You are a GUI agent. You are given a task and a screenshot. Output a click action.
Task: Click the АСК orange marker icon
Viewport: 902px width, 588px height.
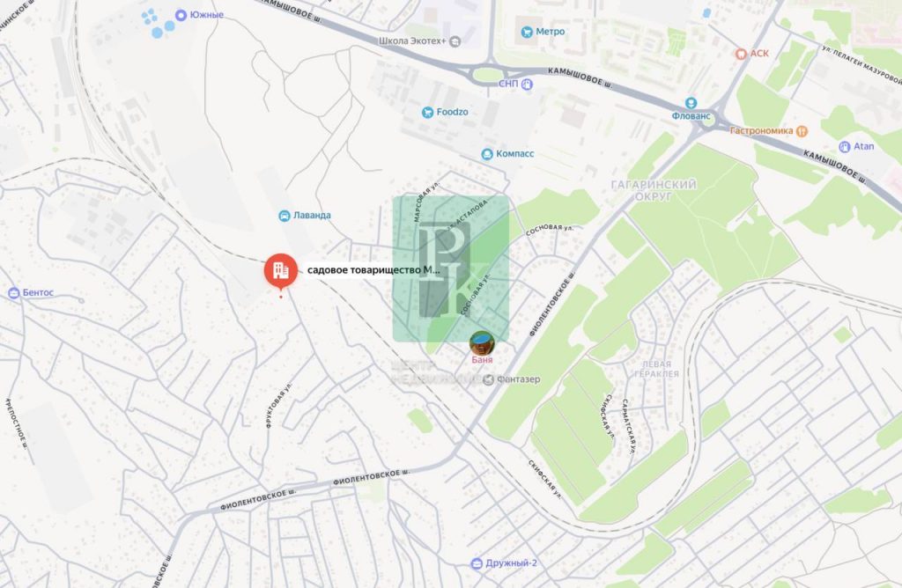(741, 54)
